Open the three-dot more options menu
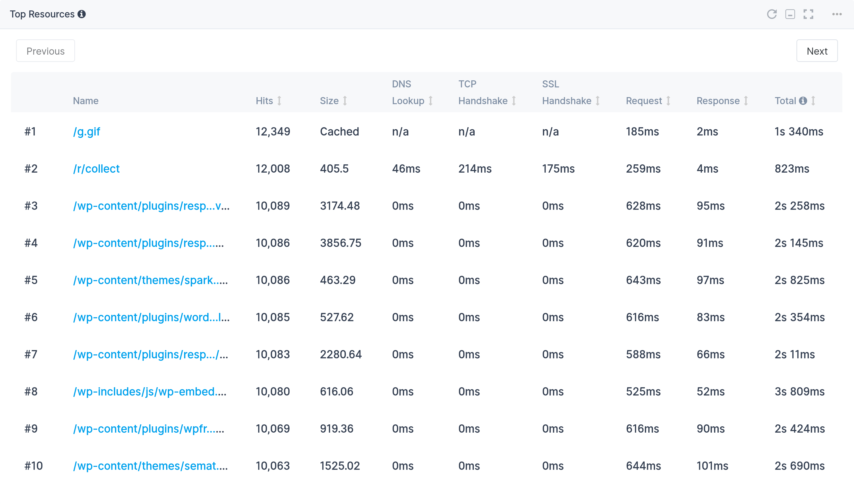This screenshot has height=504, width=854. (x=837, y=14)
